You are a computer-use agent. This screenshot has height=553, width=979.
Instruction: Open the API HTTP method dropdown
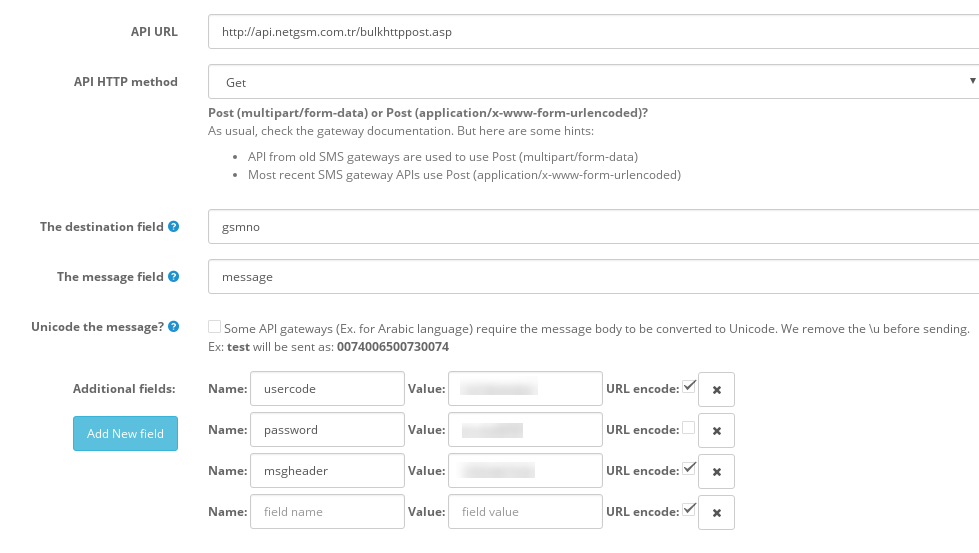(x=593, y=82)
